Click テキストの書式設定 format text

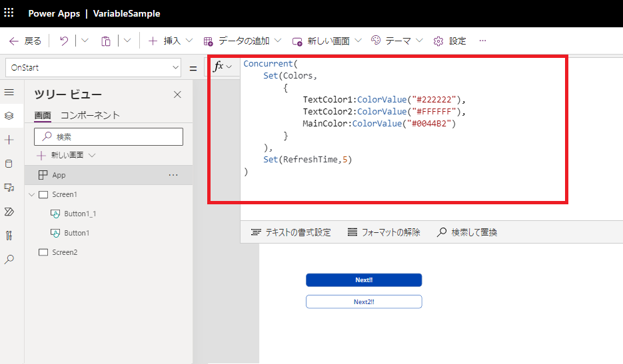(x=291, y=232)
